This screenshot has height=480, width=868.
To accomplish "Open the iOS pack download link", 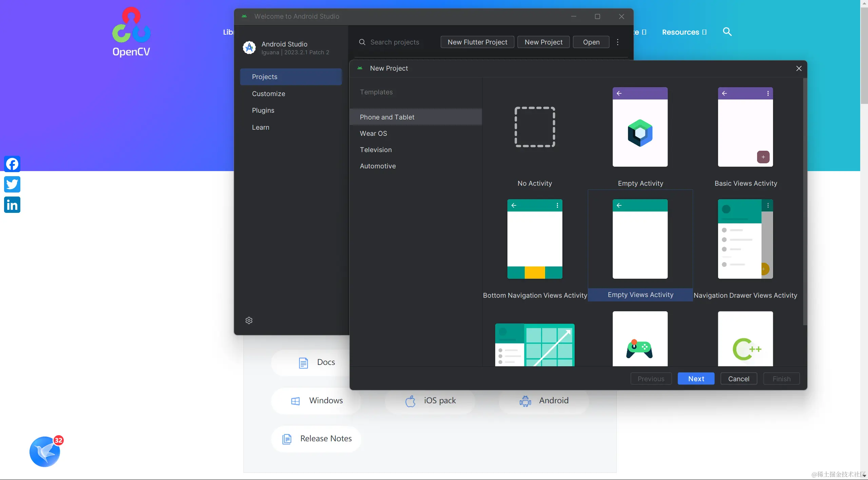I will pos(430,401).
